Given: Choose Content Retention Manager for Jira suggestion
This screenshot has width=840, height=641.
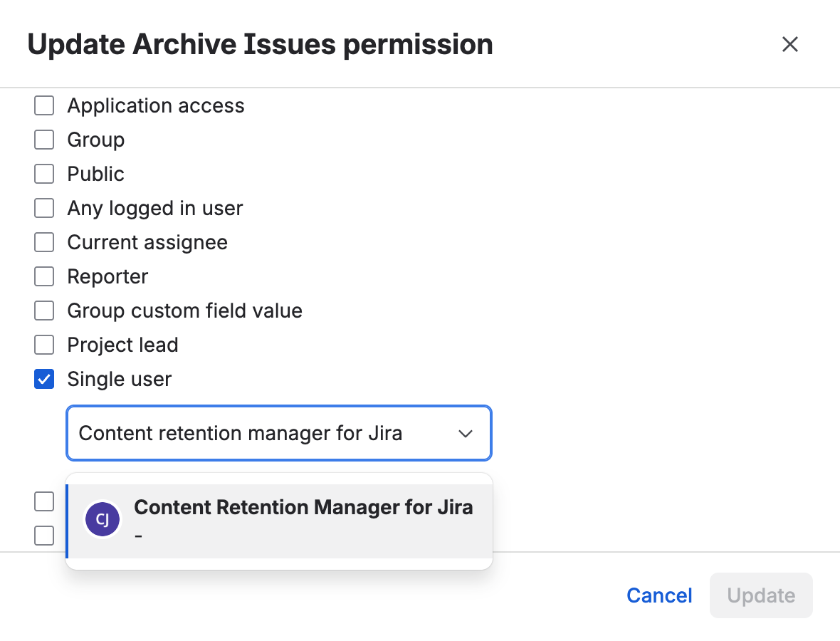Looking at the screenshot, I should pos(278,521).
